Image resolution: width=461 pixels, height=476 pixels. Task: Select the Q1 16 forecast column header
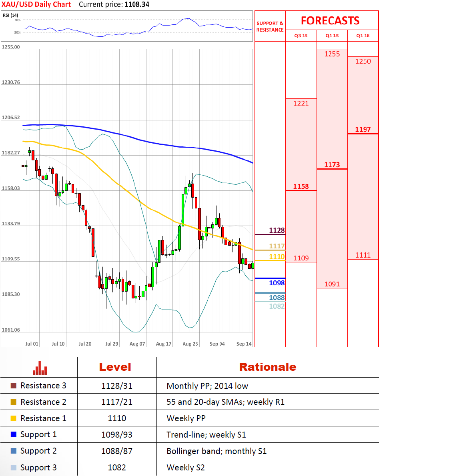click(x=363, y=36)
